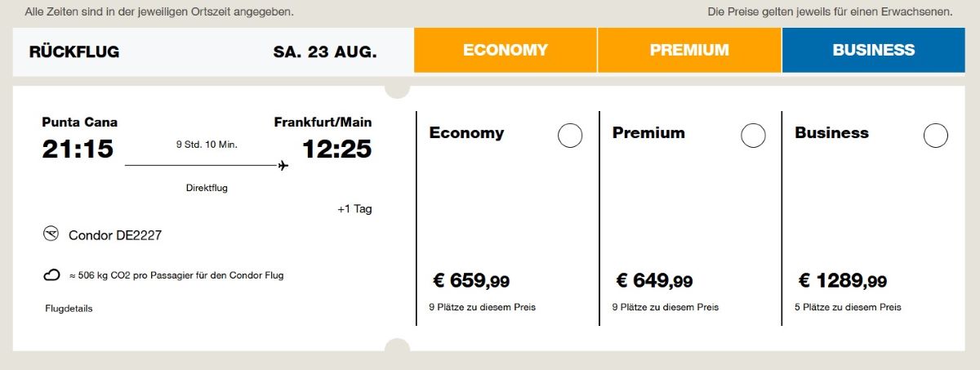Viewport: 980px width, 370px height.
Task: Select the Premium fare radio button
Action: point(753,136)
